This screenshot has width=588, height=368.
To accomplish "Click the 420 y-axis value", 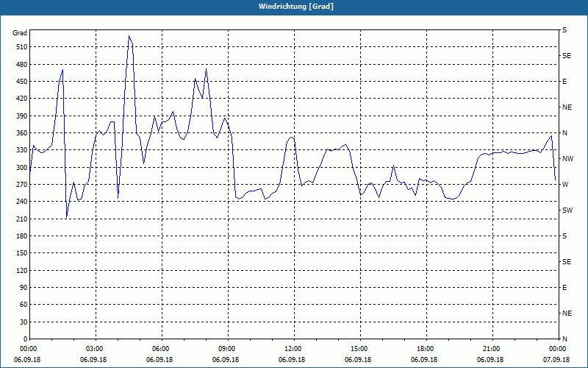I will click(x=22, y=99).
